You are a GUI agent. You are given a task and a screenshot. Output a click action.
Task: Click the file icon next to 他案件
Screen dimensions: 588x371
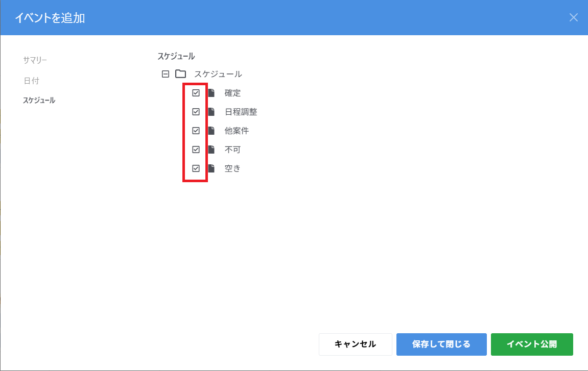coord(211,131)
